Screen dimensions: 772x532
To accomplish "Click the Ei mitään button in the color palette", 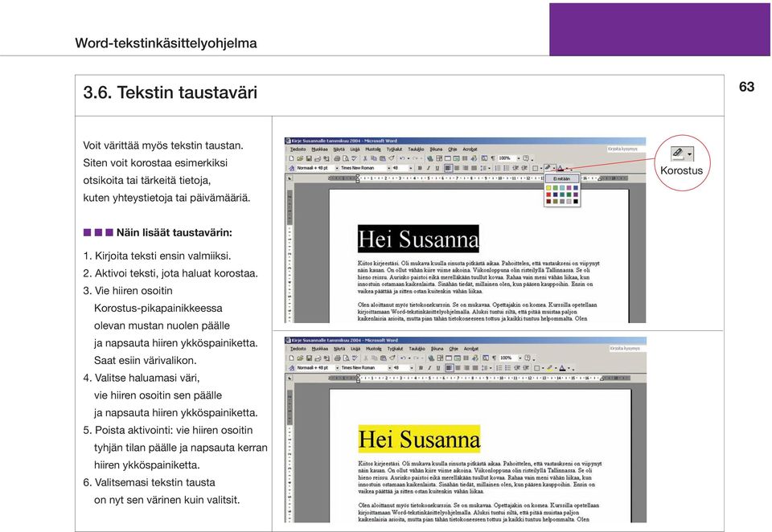I will click(562, 178).
